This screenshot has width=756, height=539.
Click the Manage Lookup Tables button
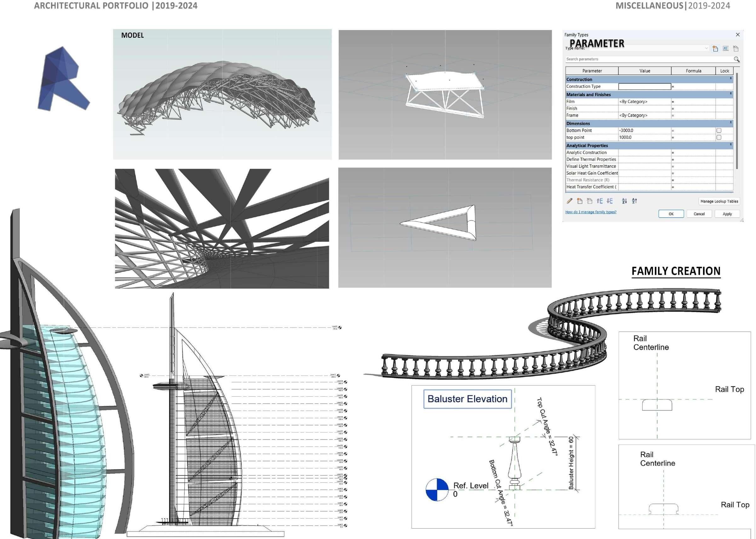[719, 201]
